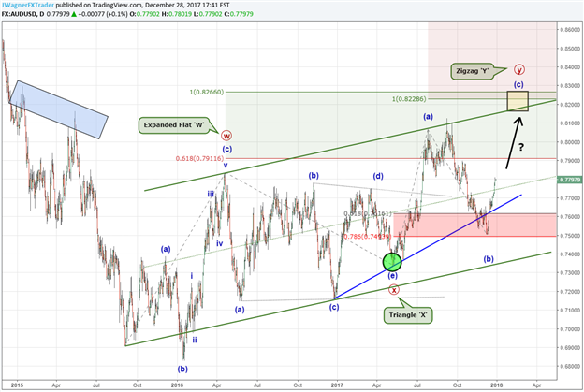
Task: Click the red circled w wave label
Action: click(226, 136)
